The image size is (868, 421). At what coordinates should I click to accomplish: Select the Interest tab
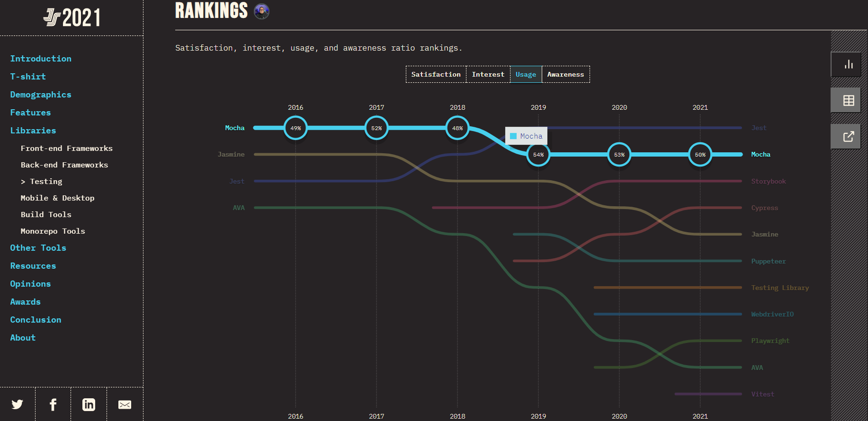coord(488,74)
